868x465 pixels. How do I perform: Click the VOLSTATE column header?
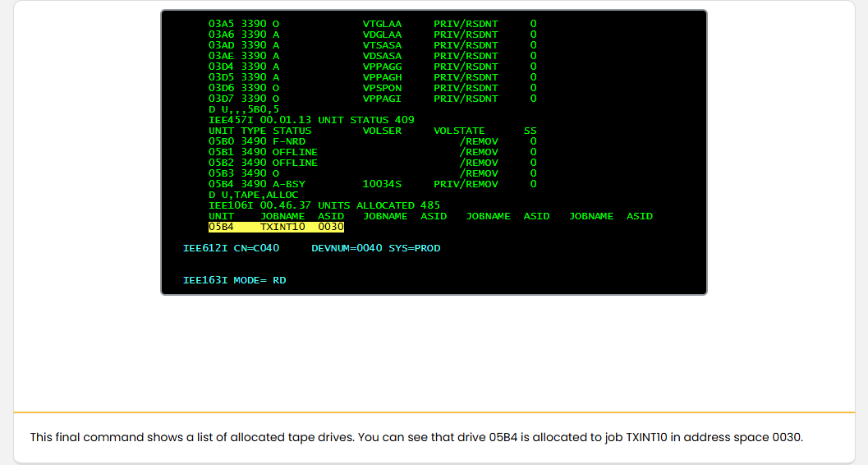pyautogui.click(x=459, y=131)
